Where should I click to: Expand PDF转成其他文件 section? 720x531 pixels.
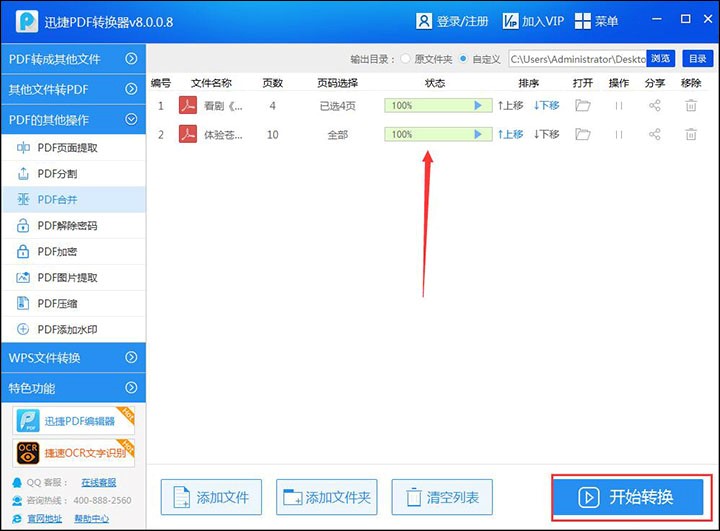tap(73, 59)
